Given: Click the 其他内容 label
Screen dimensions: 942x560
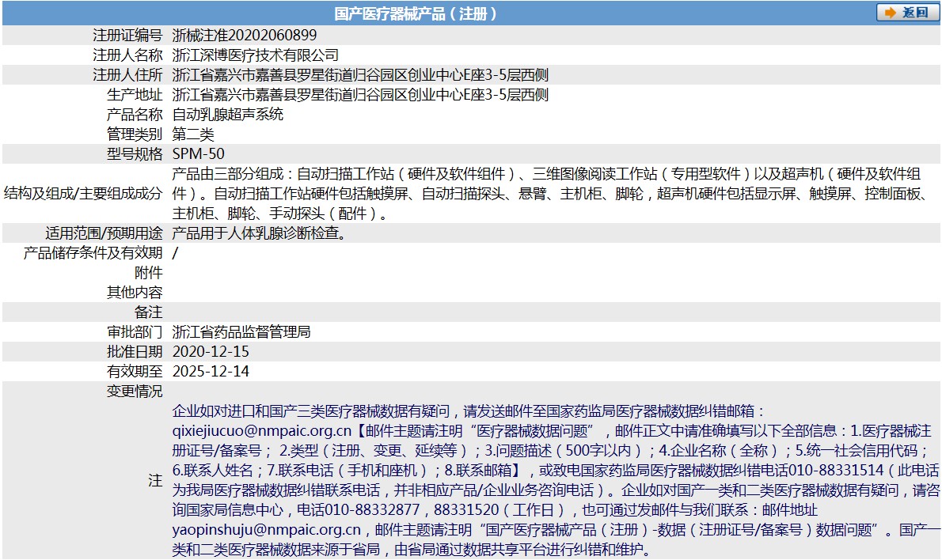Looking at the screenshot, I should click(x=135, y=293).
